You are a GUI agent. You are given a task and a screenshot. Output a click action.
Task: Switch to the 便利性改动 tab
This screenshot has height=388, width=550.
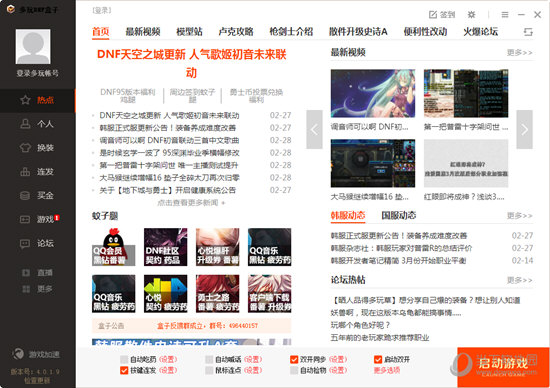425,32
